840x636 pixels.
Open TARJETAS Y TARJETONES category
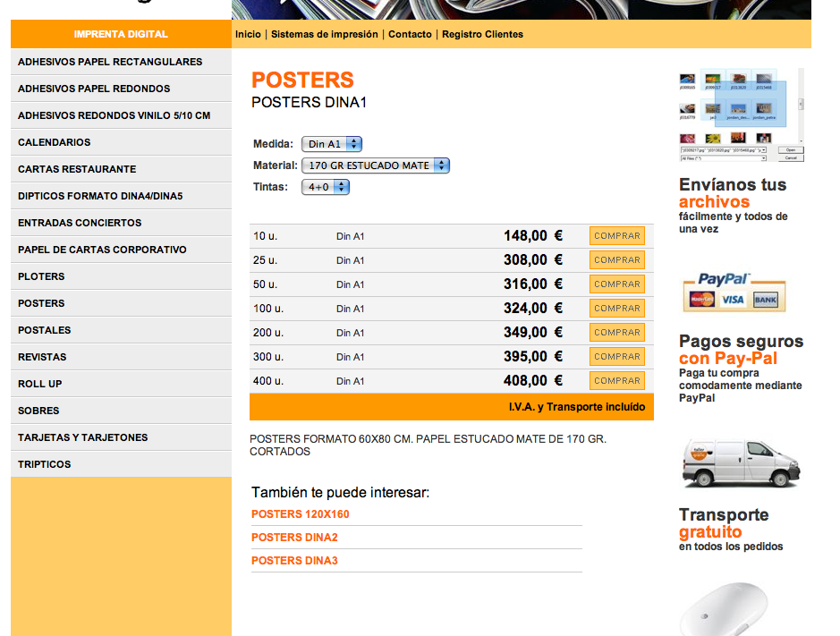tap(121, 437)
